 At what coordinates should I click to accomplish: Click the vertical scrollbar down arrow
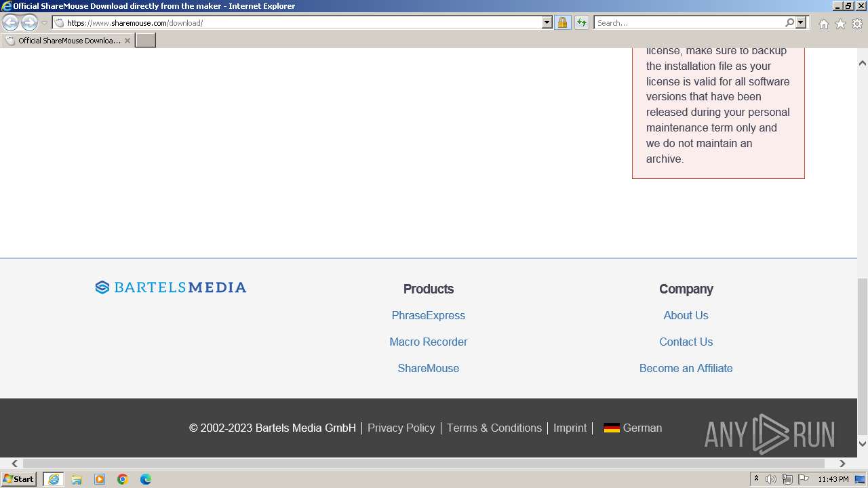863,443
